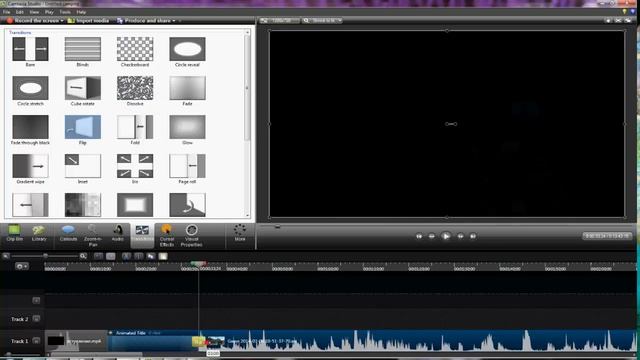Viewport: 640px width, 360px height.
Task: Click the timeline zoom out magnifier
Action: [6, 256]
